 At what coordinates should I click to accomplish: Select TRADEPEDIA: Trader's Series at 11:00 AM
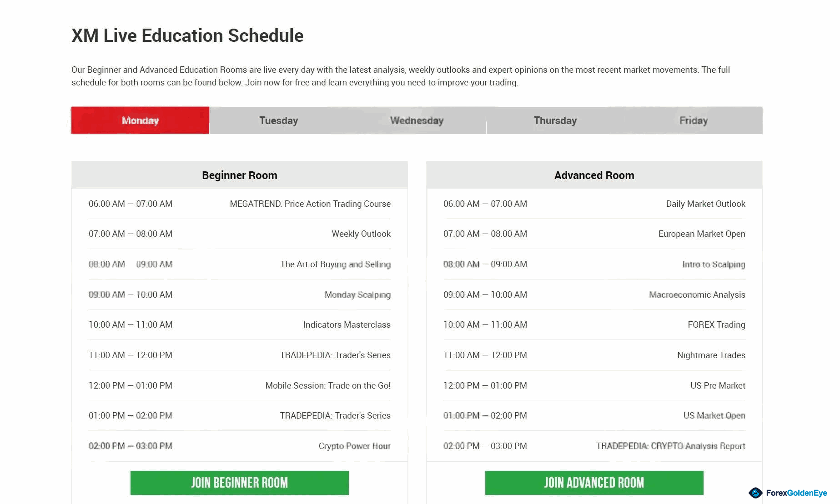pos(335,355)
